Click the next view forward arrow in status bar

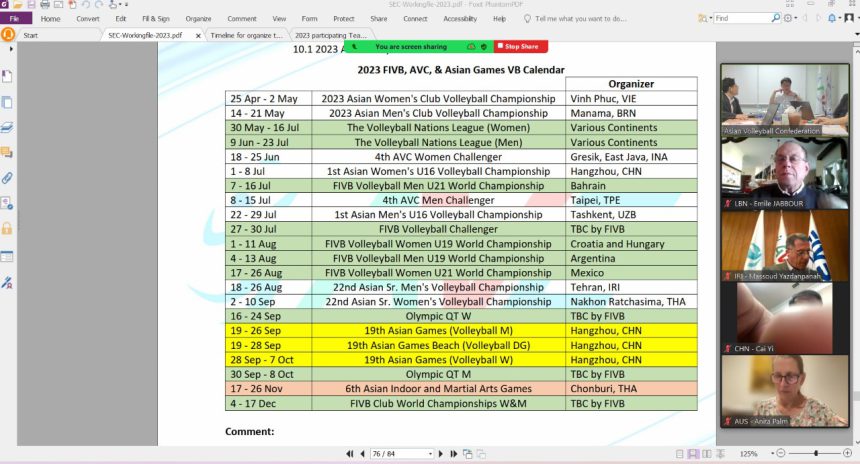tap(481, 454)
